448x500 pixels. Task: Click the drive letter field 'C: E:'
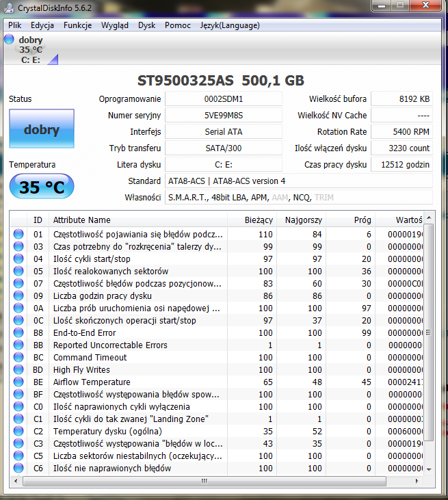click(224, 165)
